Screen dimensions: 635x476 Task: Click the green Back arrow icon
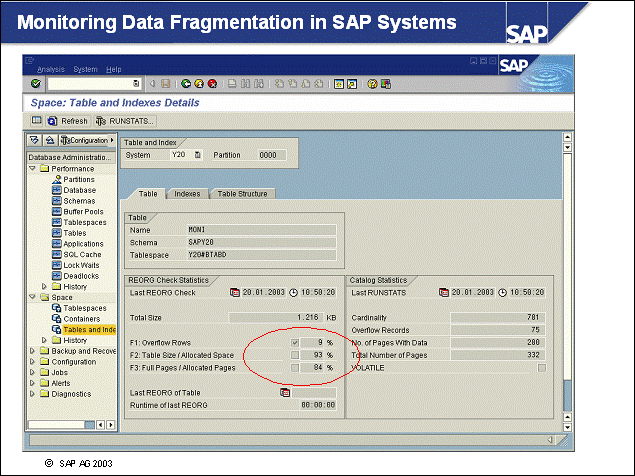(186, 84)
